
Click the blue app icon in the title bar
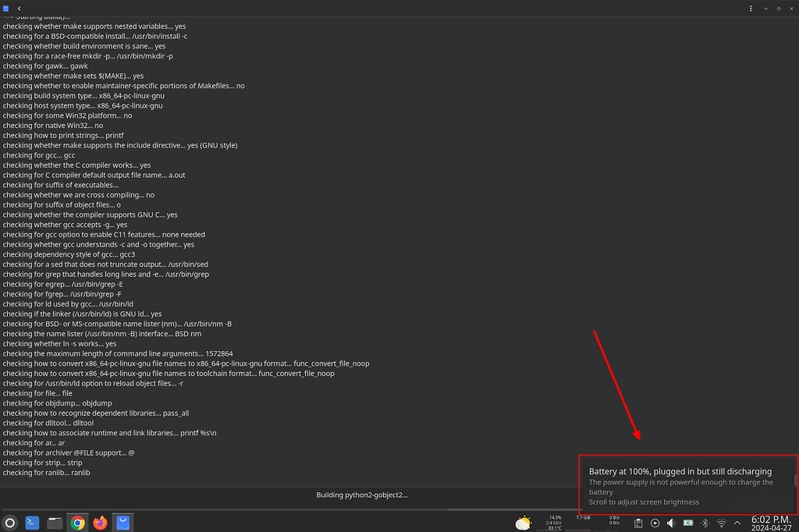pyautogui.click(x=6, y=7)
